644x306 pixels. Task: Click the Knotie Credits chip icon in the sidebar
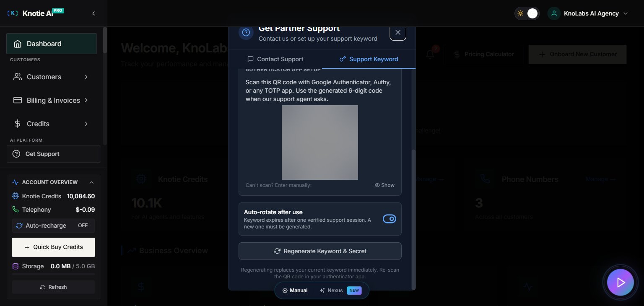[x=16, y=196]
